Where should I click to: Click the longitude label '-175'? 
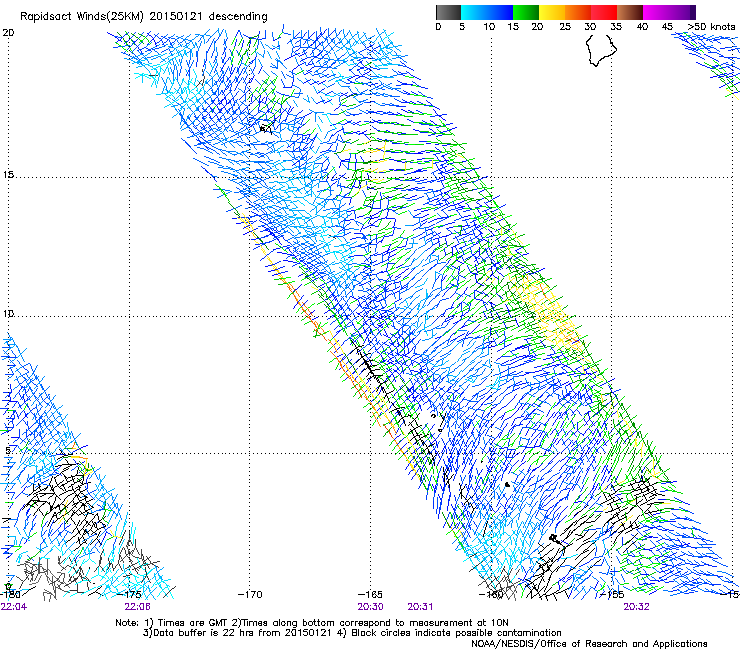point(130,594)
